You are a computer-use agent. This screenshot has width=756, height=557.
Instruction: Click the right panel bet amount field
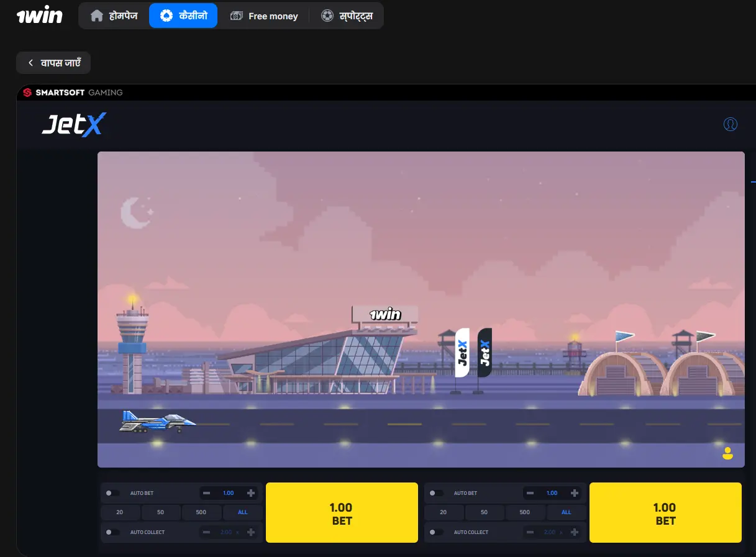pos(552,493)
